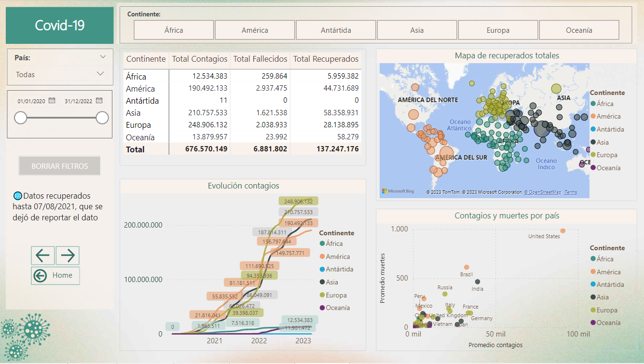
Task: Sort table by Total Contagios column header
Action: (200, 59)
